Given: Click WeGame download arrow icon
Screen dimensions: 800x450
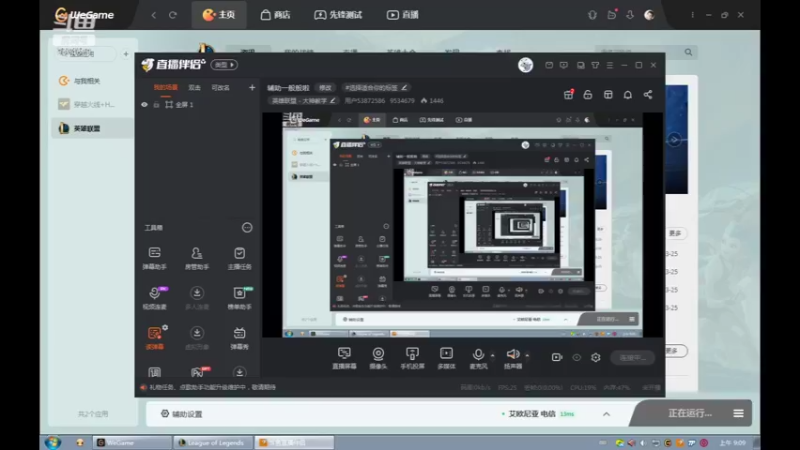Looking at the screenshot, I should click(630, 15).
